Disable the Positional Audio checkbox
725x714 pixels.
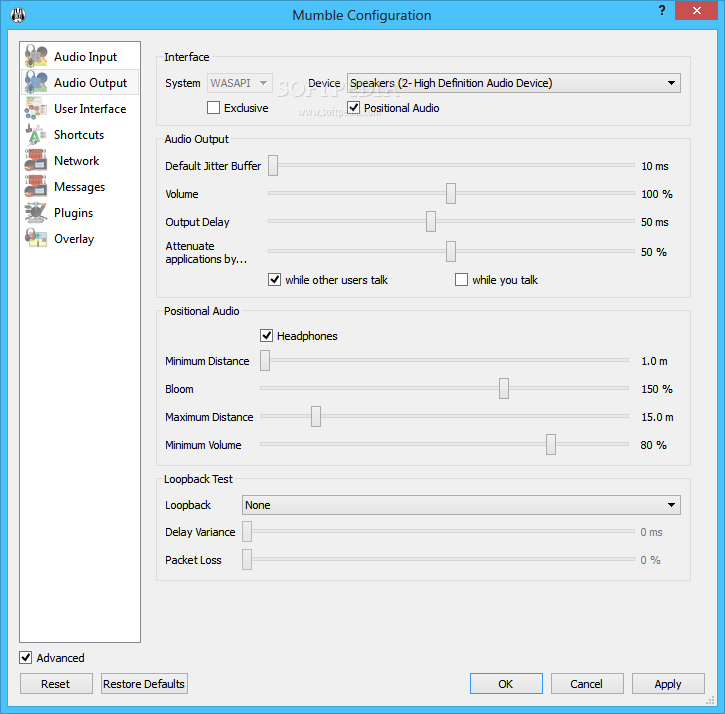(353, 108)
